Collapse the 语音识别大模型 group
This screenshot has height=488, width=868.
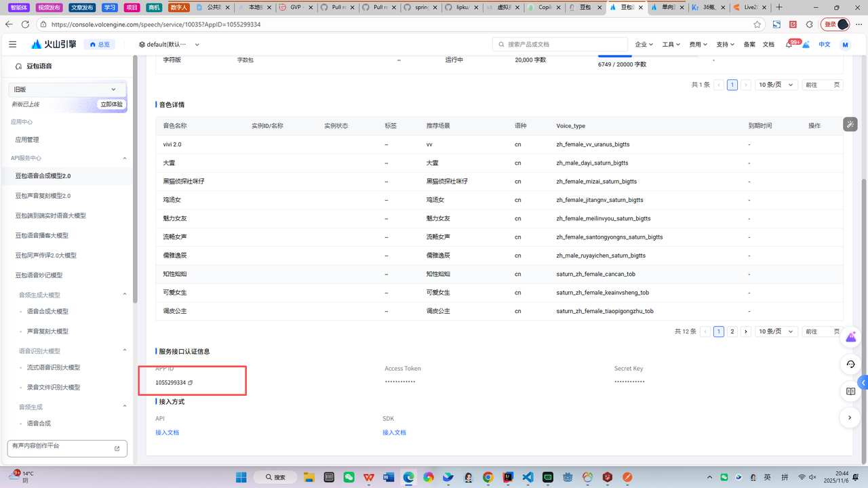click(124, 350)
